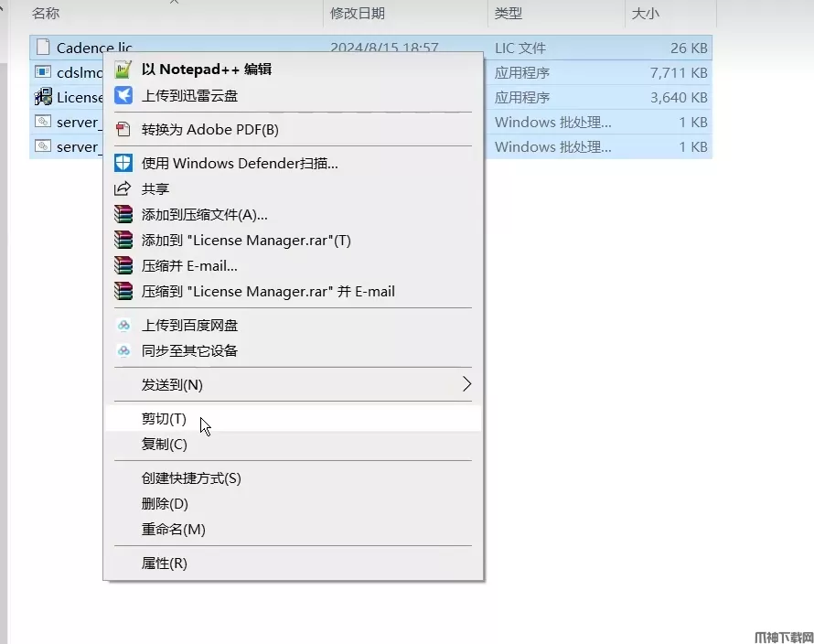
Task: Click WinRAR icon beside 压缩到 "License Manager.rar" 并 E-mail
Action: [123, 291]
